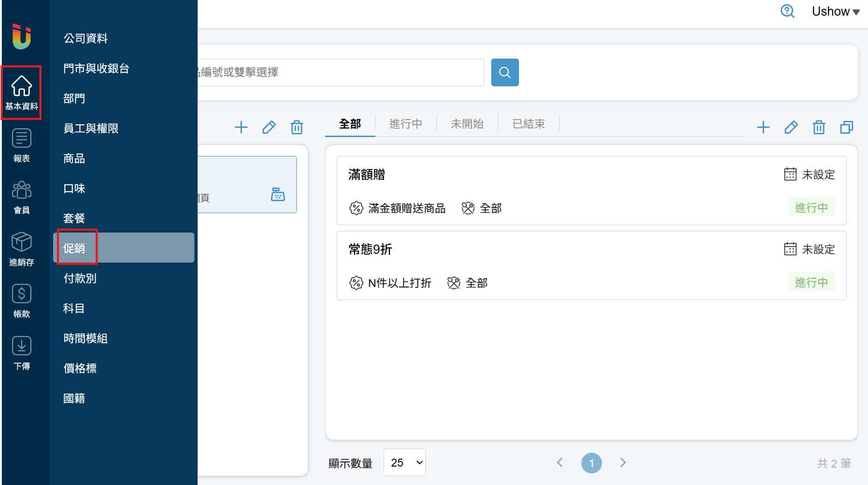The height and width of the screenshot is (485, 868).
Task: Open 員工與權限 menu item
Action: (x=124, y=128)
